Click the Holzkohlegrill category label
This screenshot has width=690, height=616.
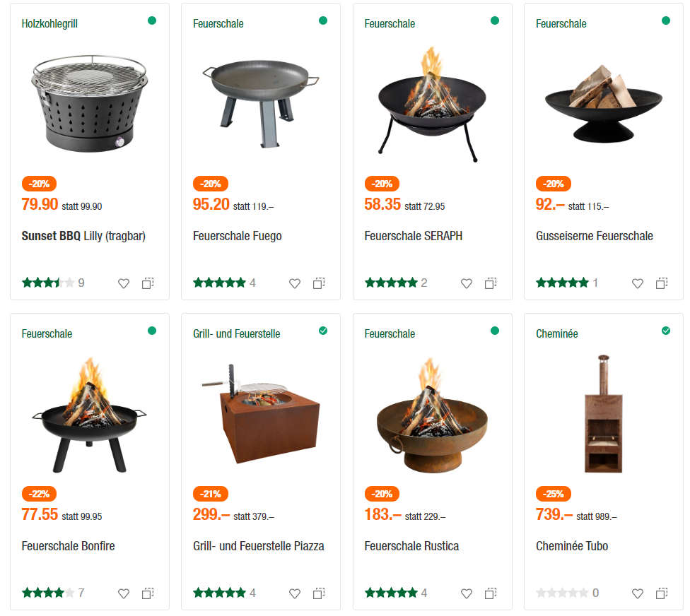(x=49, y=23)
